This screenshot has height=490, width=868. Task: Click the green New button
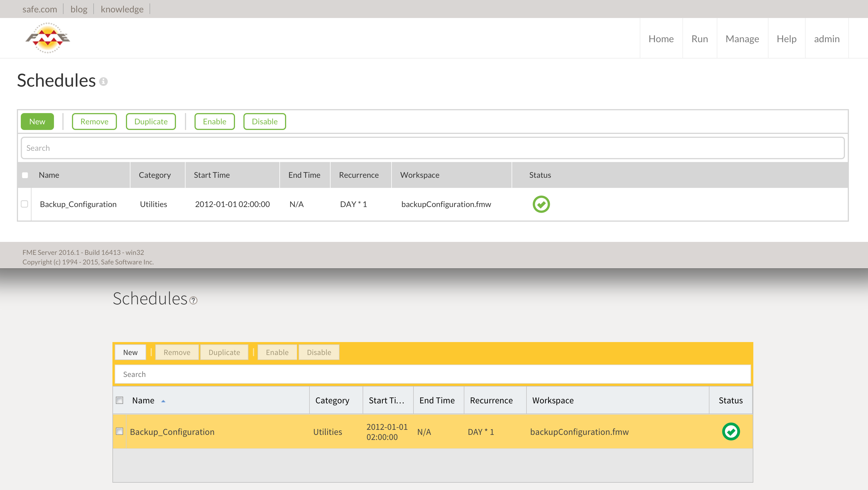(x=37, y=122)
